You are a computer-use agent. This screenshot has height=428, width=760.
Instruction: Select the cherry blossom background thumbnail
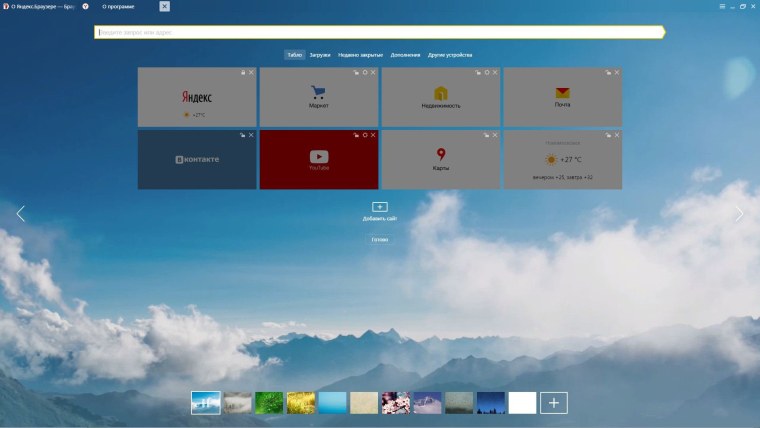[396, 403]
